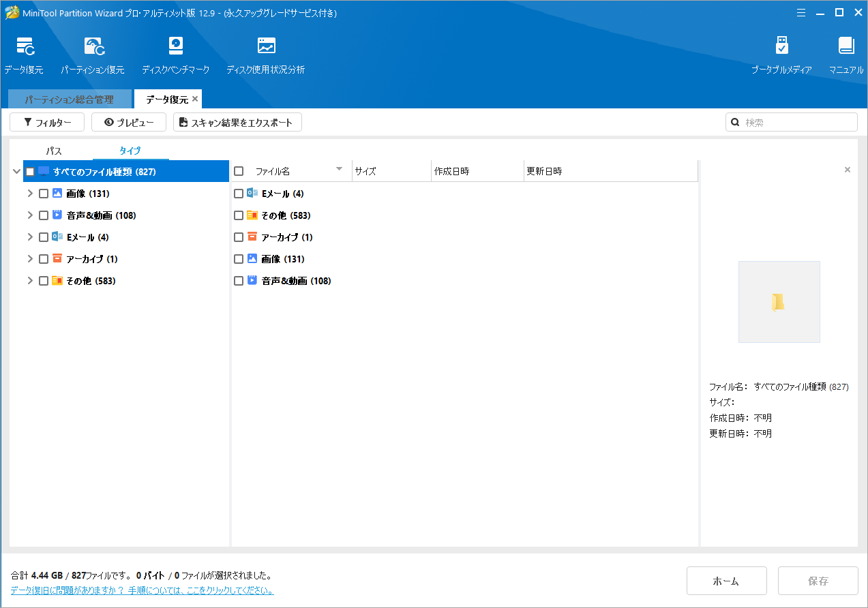Viewport: 868px width, 608px height.
Task: Check 画像 (131) in the file list
Action: [x=239, y=259]
